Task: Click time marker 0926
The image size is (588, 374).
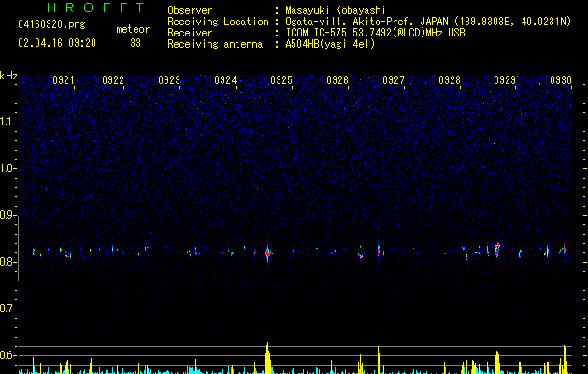Action: click(337, 80)
